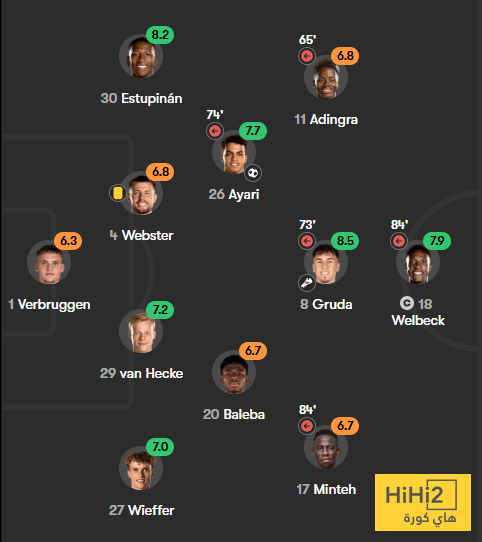Click the HiHi2 yellow logo

coord(423,502)
